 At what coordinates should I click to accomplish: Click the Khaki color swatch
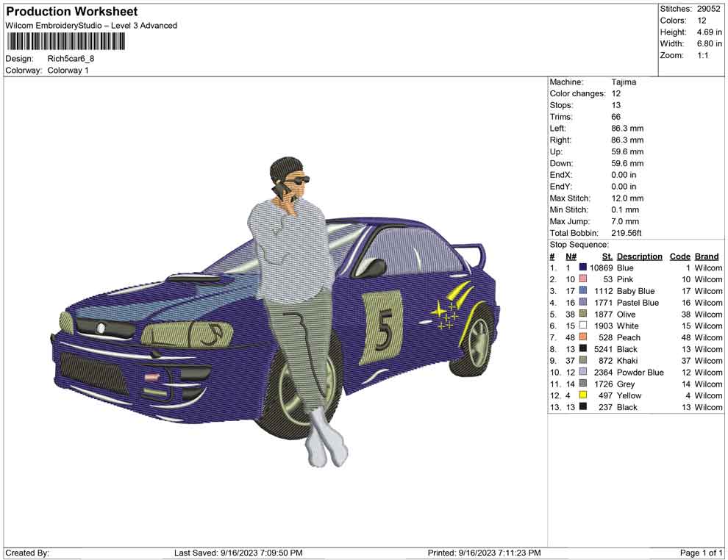tap(582, 360)
